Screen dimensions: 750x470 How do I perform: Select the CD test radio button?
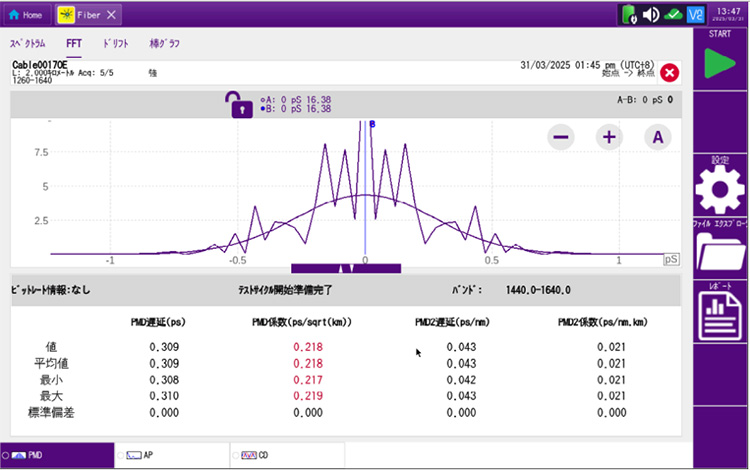coord(236,455)
